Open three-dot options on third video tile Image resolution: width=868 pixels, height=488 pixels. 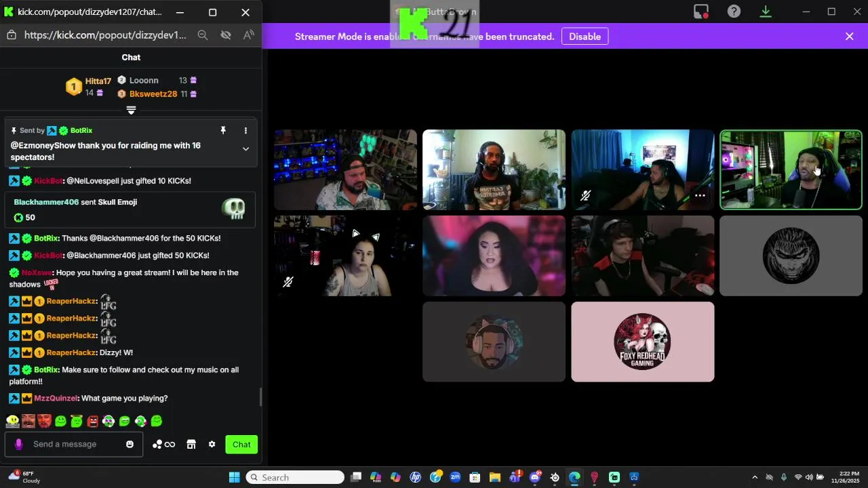tap(700, 196)
